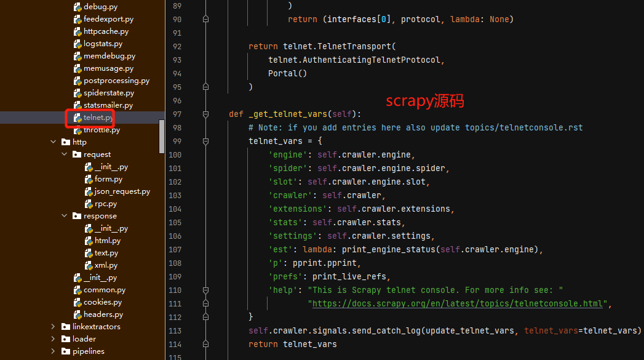The width and height of the screenshot is (644, 360).
Task: Collapse the http folder
Action: (54, 142)
